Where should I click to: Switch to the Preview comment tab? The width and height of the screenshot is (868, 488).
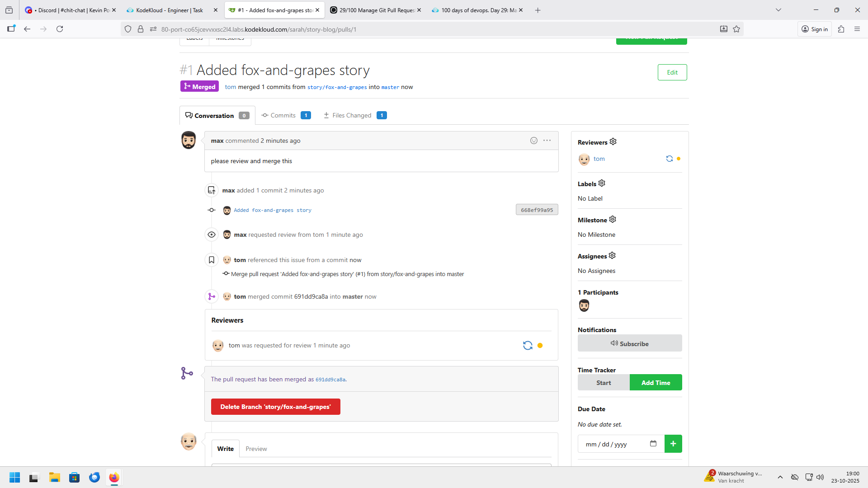point(256,449)
